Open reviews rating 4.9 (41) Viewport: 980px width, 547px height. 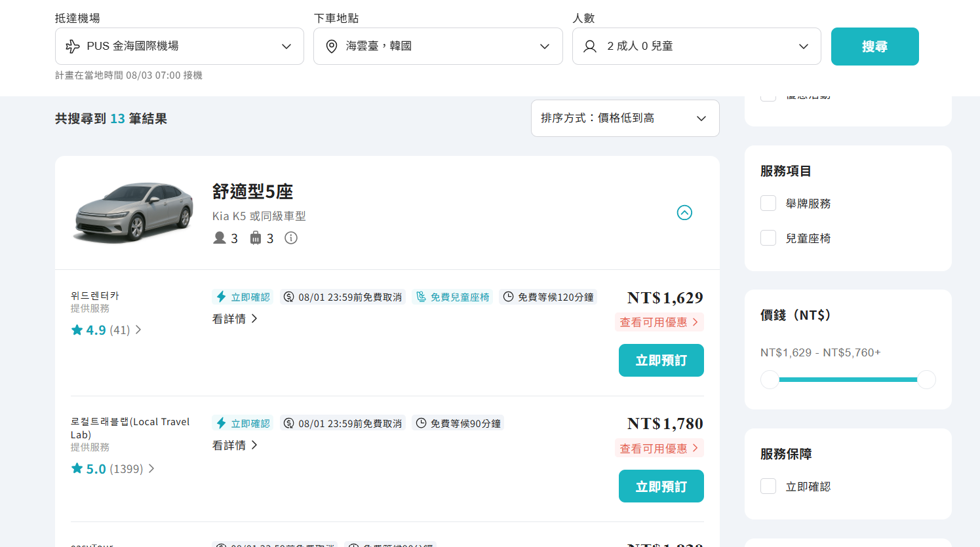(106, 330)
